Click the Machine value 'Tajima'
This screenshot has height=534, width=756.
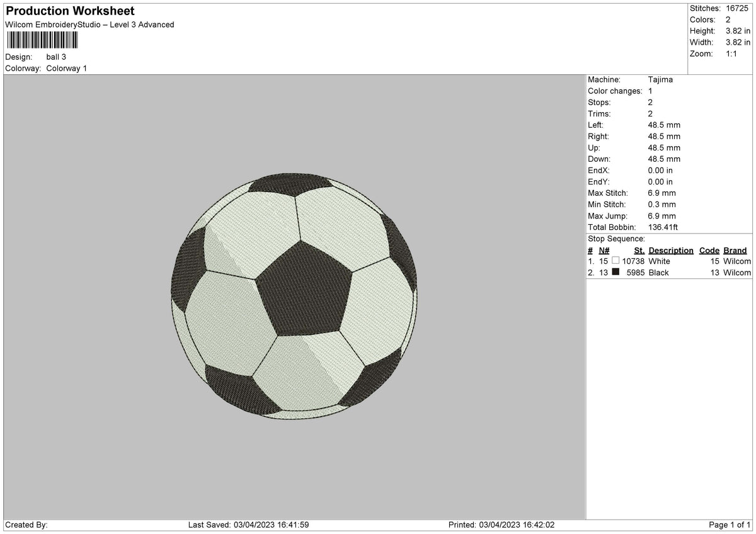pyautogui.click(x=660, y=79)
